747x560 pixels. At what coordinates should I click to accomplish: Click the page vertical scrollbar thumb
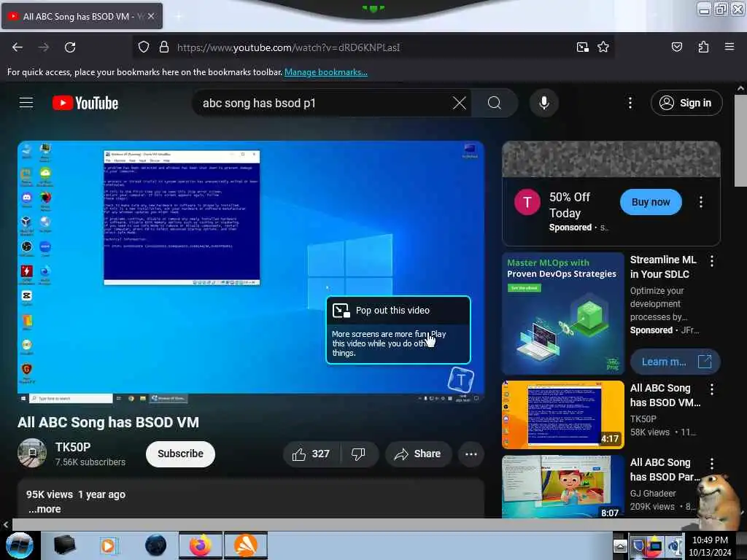pyautogui.click(x=740, y=141)
